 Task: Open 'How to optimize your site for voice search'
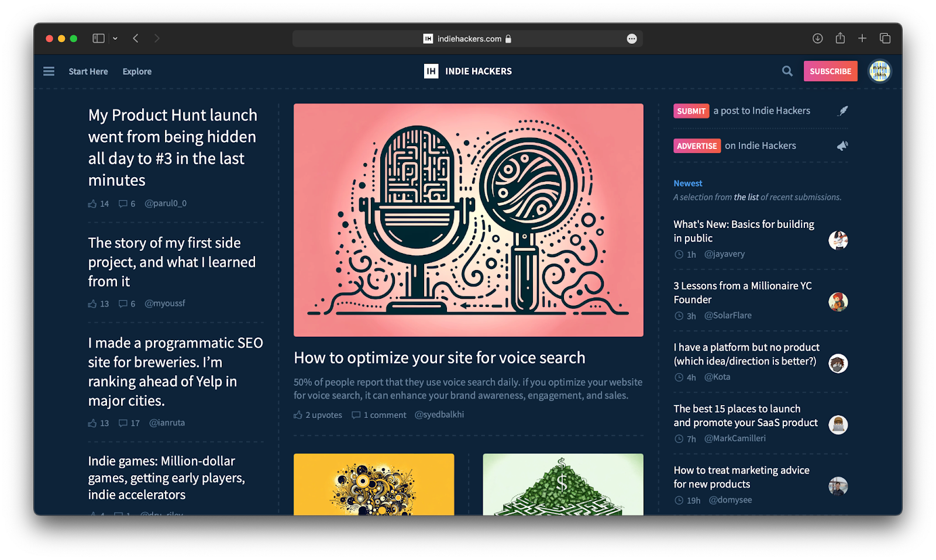pyautogui.click(x=439, y=358)
